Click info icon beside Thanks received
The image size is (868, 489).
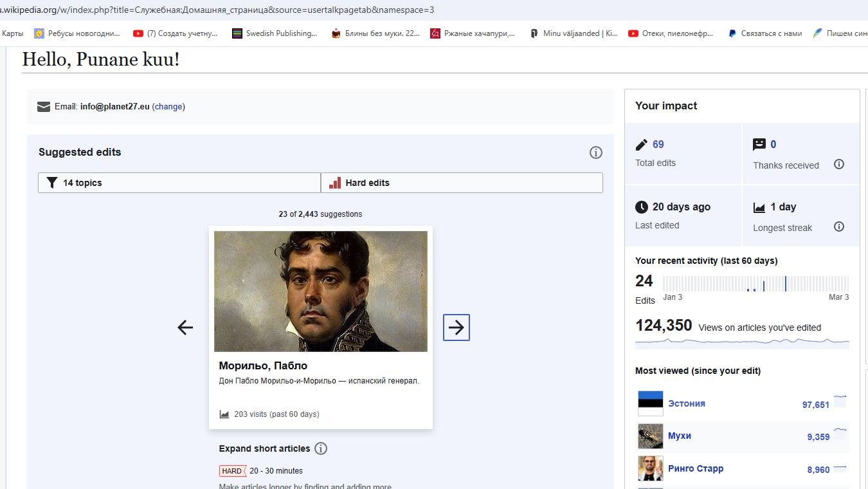click(x=838, y=164)
